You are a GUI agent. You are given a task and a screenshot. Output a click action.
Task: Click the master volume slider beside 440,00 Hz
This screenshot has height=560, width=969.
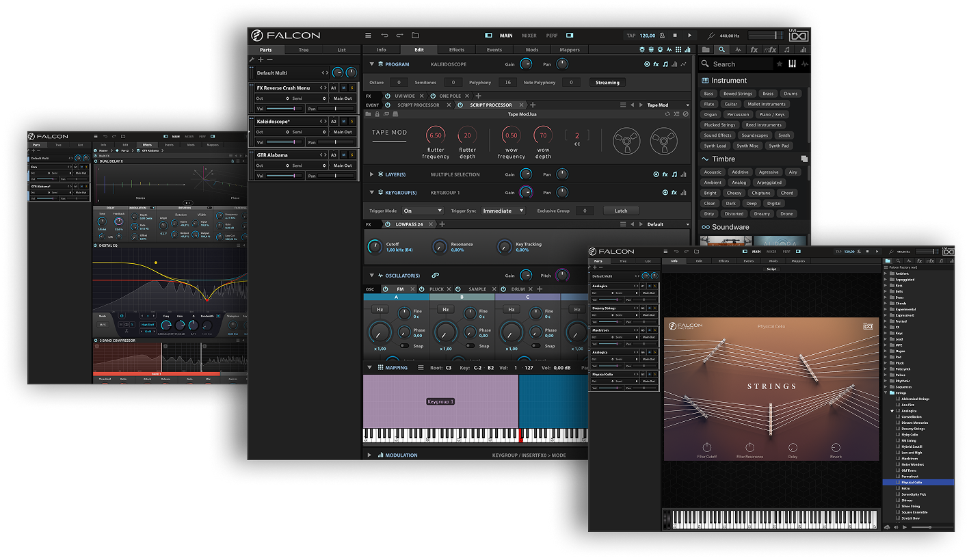[x=766, y=36]
